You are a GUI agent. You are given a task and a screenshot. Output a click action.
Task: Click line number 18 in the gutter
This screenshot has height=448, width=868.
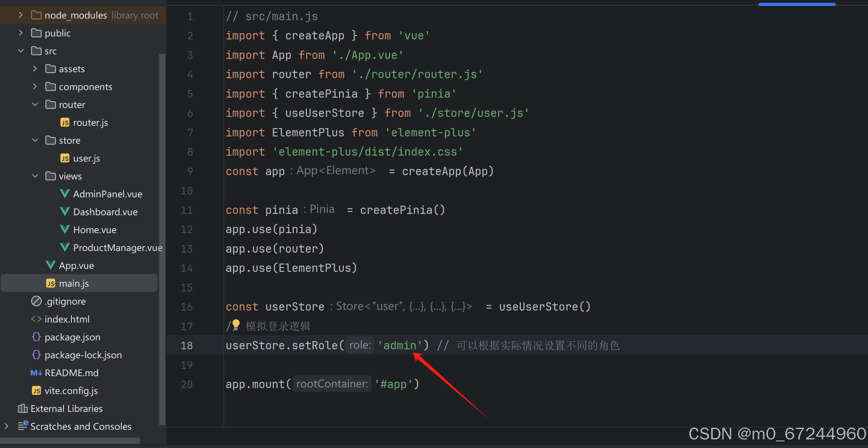[x=186, y=345]
